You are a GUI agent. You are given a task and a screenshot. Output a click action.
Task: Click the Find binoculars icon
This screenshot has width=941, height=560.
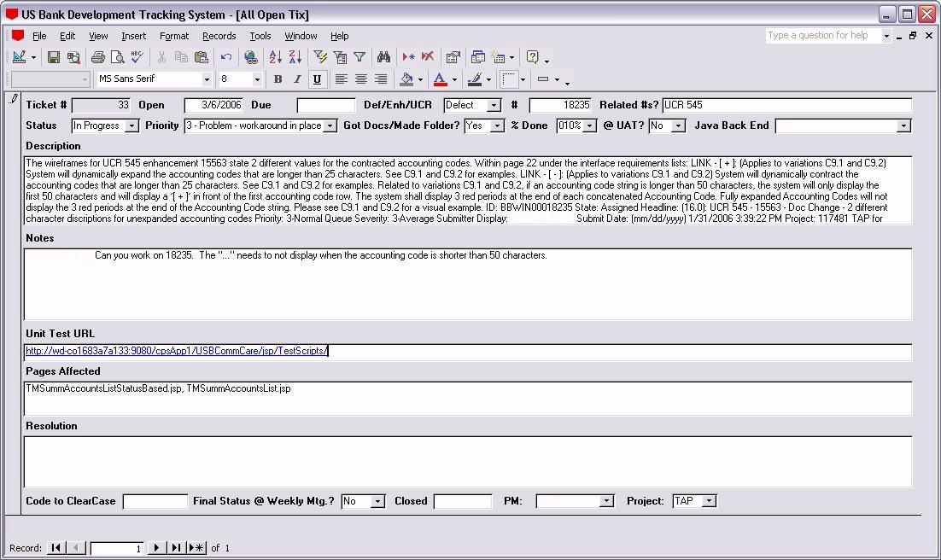tap(383, 57)
